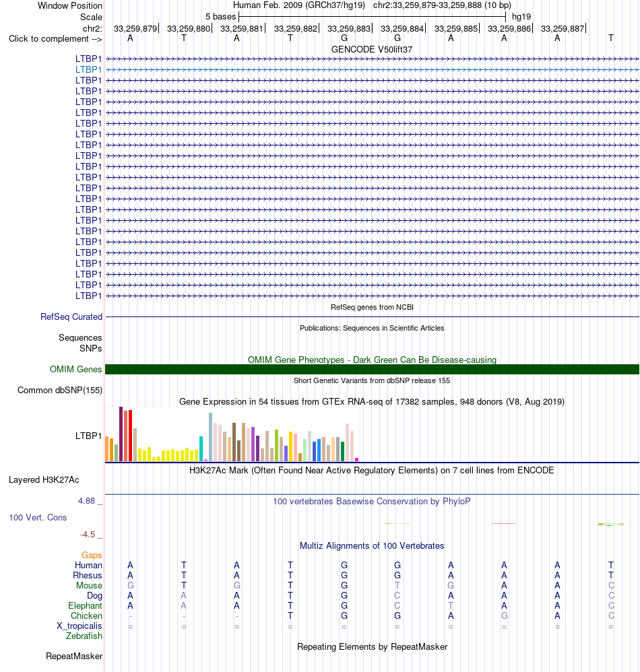Click the light-blue highlighted LTBP1 transcript label
This screenshot has width=640, height=672.
coord(89,69)
